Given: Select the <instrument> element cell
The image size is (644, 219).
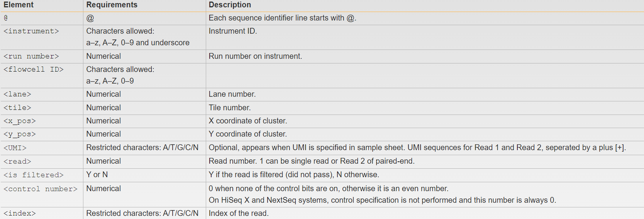Looking at the screenshot, I should coord(31,31).
